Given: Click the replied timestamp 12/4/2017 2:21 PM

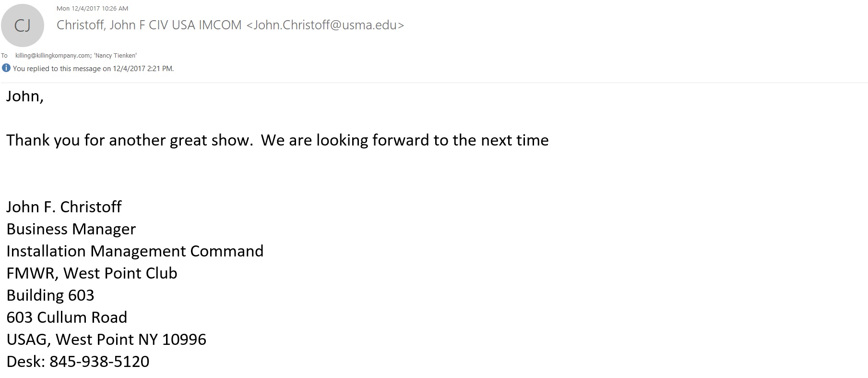Looking at the screenshot, I should [143, 69].
